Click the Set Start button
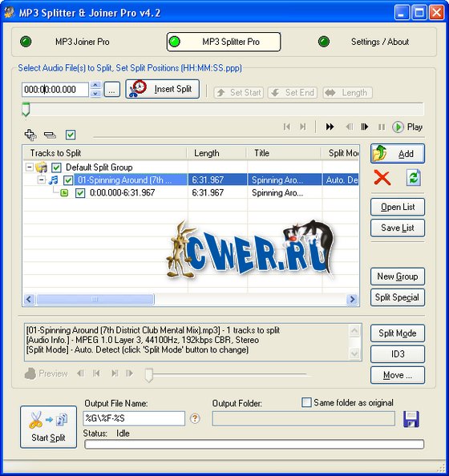 tap(239, 93)
